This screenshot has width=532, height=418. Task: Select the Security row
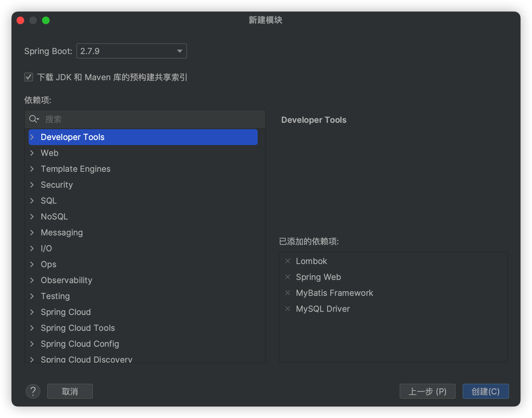pyautogui.click(x=143, y=185)
